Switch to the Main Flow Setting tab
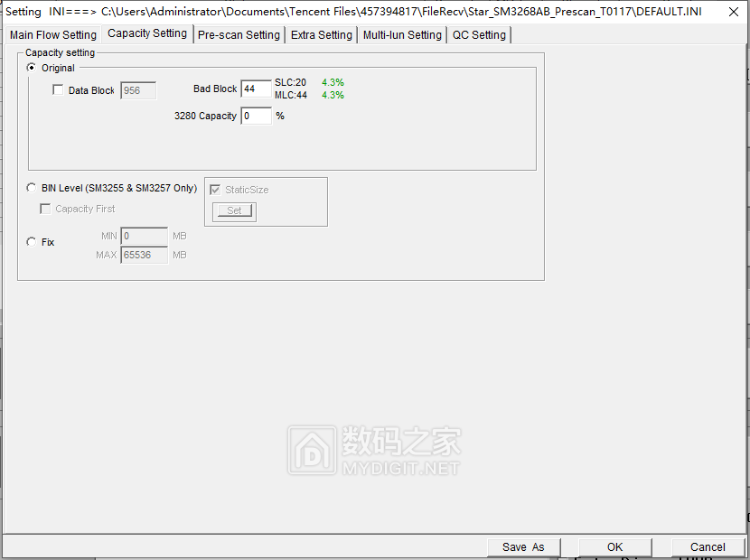750x560 pixels. pyautogui.click(x=52, y=34)
